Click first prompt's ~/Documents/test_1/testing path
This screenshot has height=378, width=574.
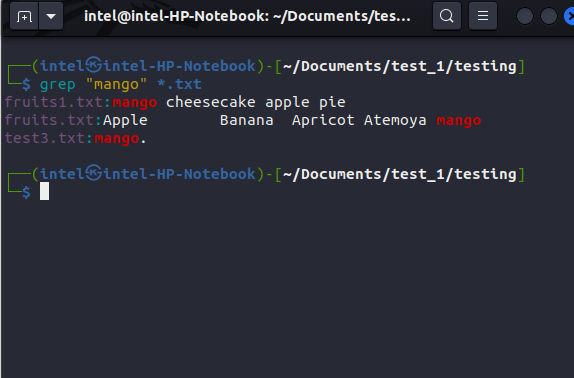coord(399,66)
